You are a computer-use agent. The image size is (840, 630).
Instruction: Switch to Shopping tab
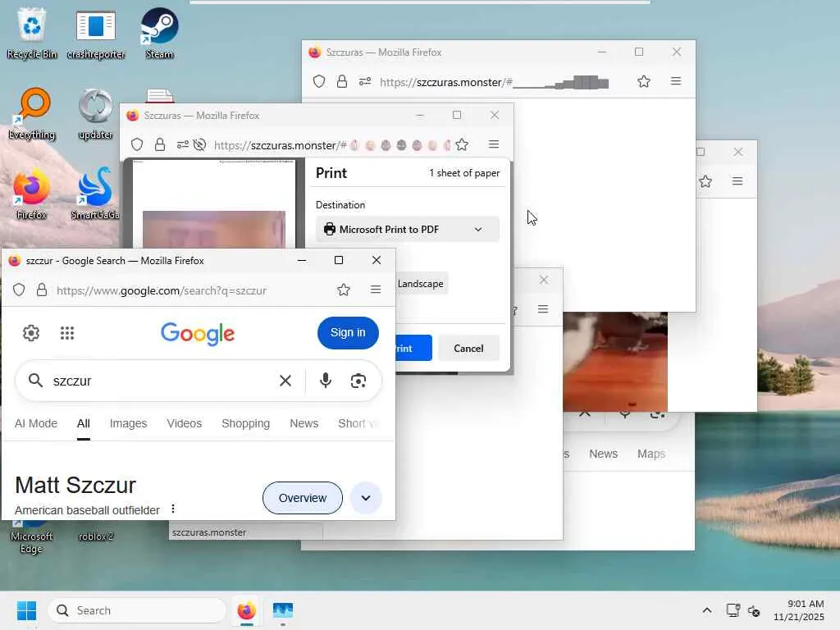[245, 423]
